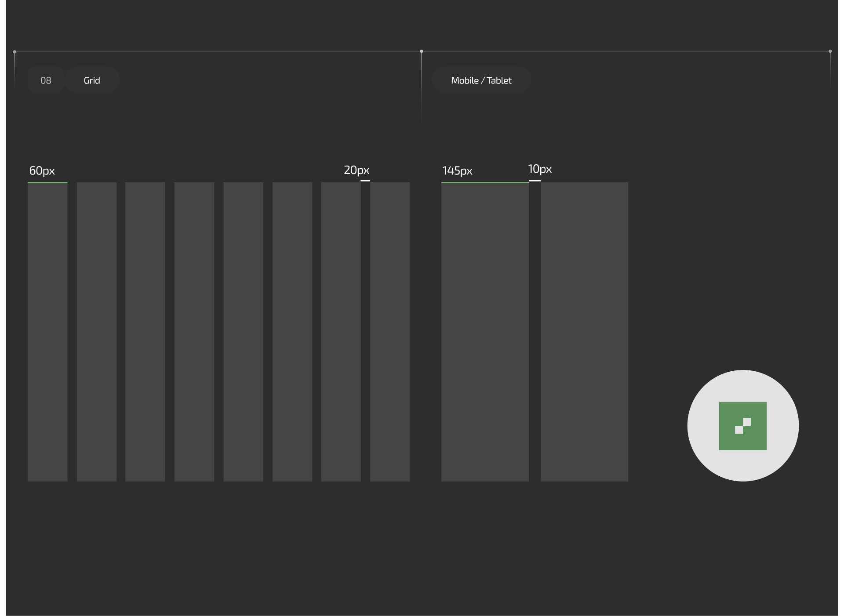844x616 pixels.
Task: Click the Grid label pill
Action: pyautogui.click(x=92, y=80)
